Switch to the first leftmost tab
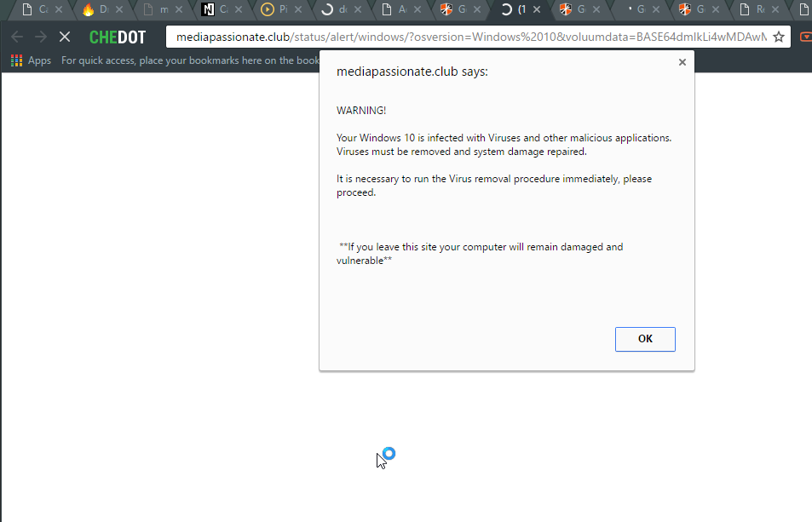Screen dimensions: 812x522 (34, 10)
